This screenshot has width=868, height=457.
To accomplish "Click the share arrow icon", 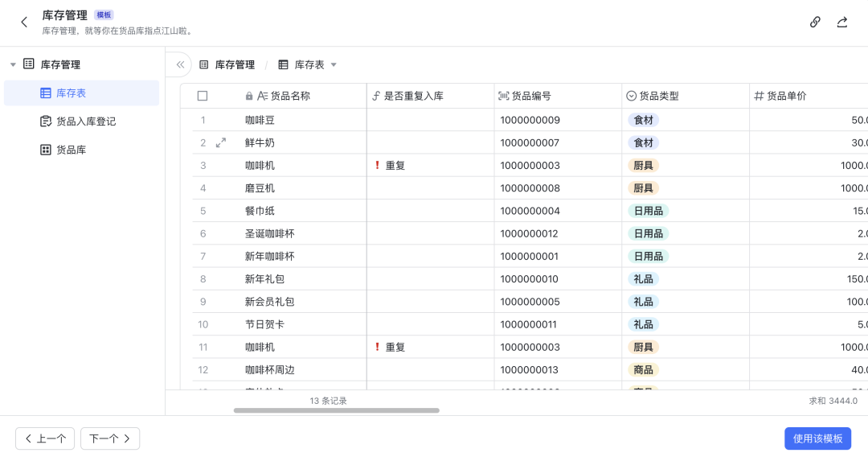I will [842, 23].
